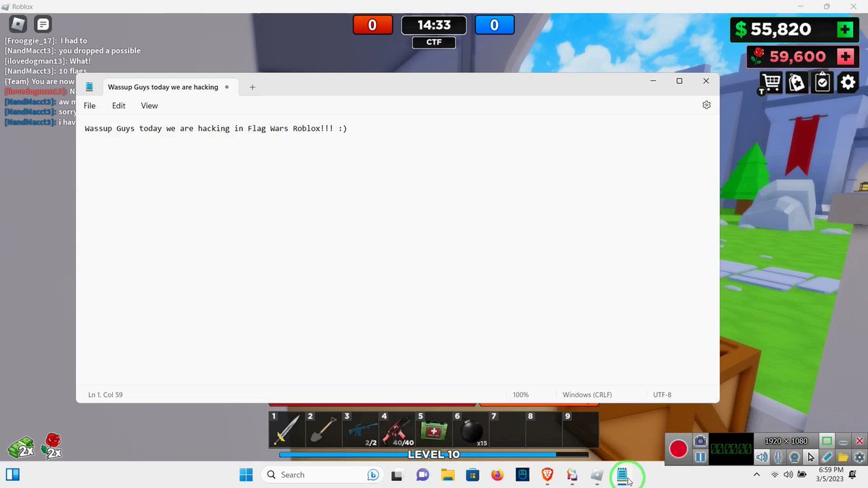The height and width of the screenshot is (488, 868).
Task: Open the notifications bell
Action: [x=853, y=475]
